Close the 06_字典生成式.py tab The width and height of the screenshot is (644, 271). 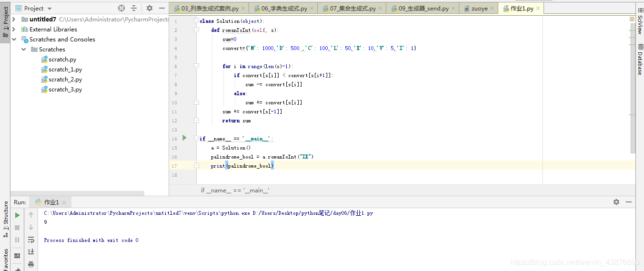[312, 9]
